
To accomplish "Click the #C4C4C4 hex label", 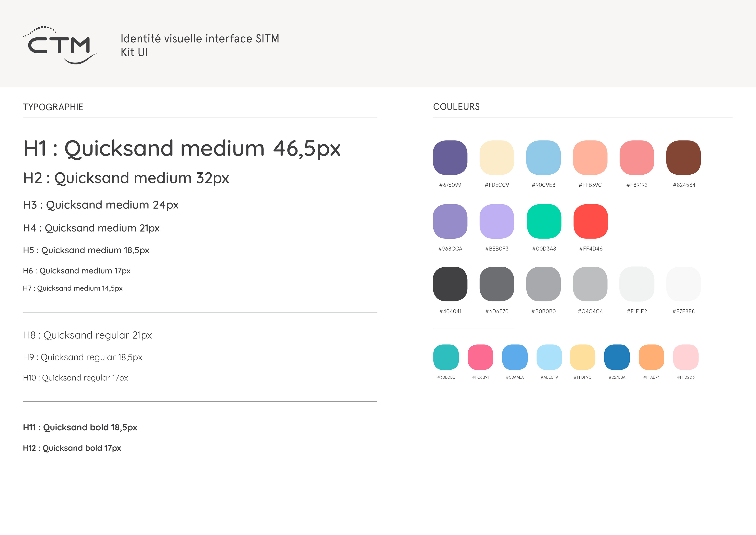I will point(590,312).
